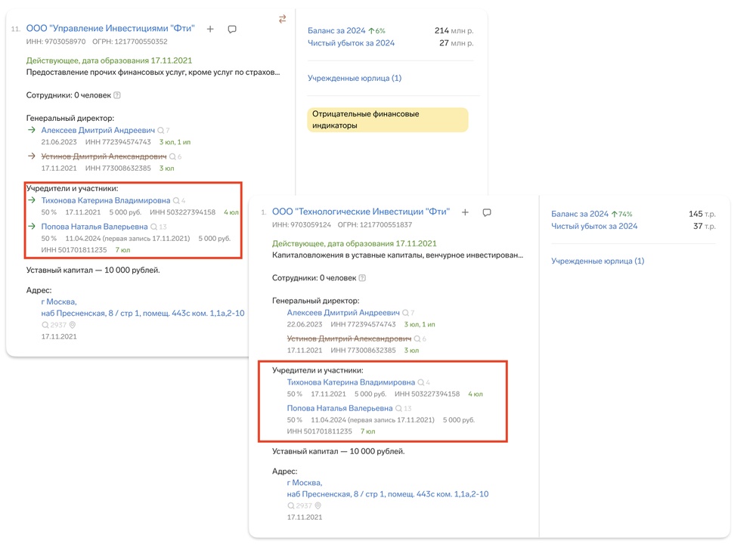Open "Баланс за 2024" with 214 млн р.
The width and height of the screenshot is (756, 544).
click(x=336, y=31)
